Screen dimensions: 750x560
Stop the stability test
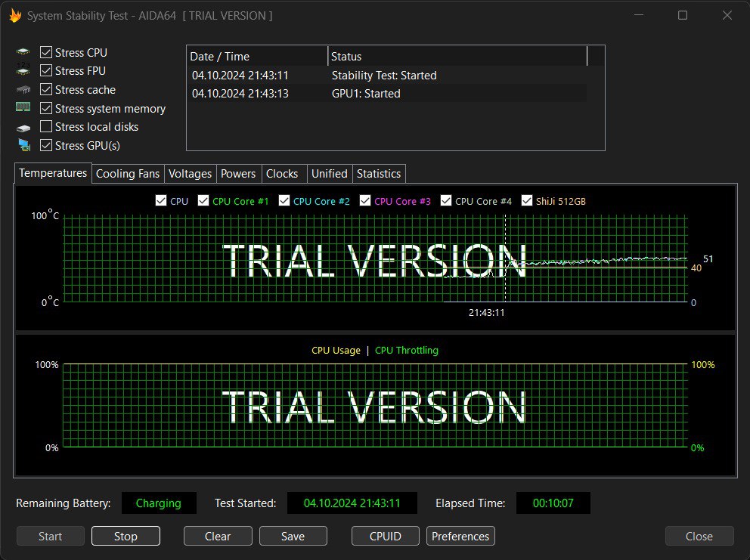click(x=126, y=536)
